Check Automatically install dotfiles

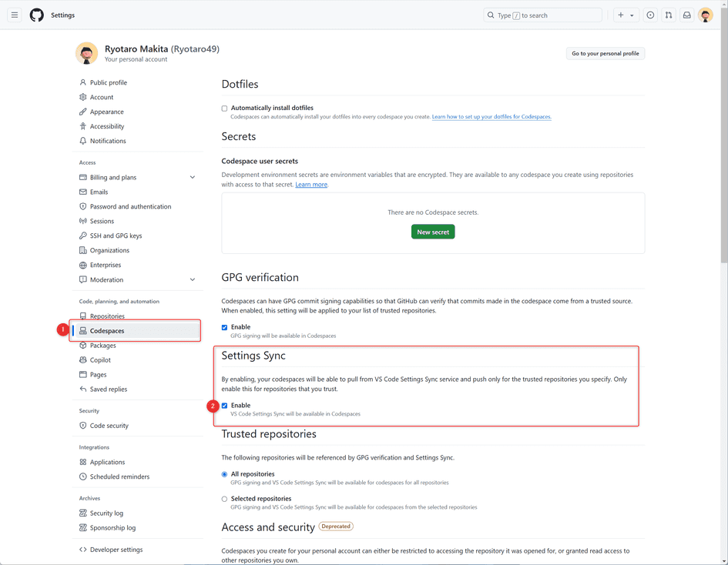pyautogui.click(x=224, y=108)
